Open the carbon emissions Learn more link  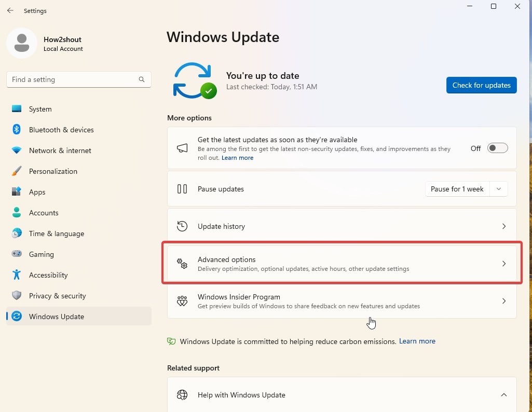(417, 341)
